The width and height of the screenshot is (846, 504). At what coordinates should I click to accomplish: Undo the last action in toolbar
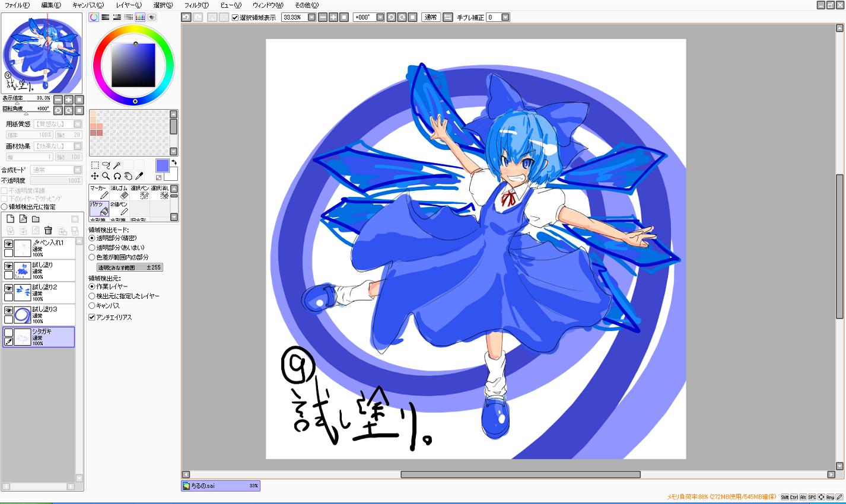pos(186,17)
